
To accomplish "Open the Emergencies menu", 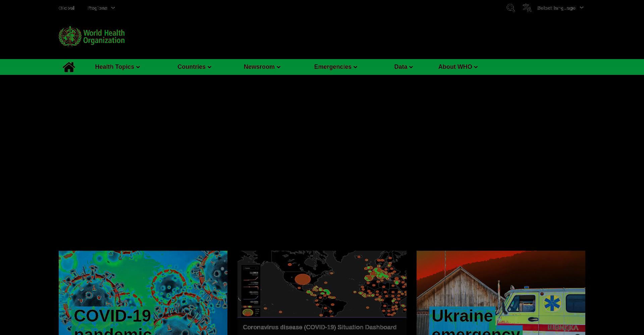I will tap(335, 67).
